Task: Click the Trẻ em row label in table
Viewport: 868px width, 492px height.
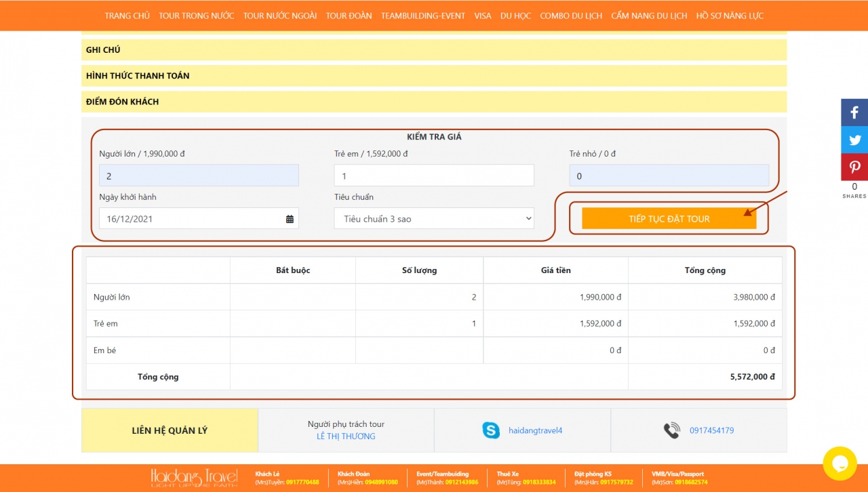Action: 106,324
